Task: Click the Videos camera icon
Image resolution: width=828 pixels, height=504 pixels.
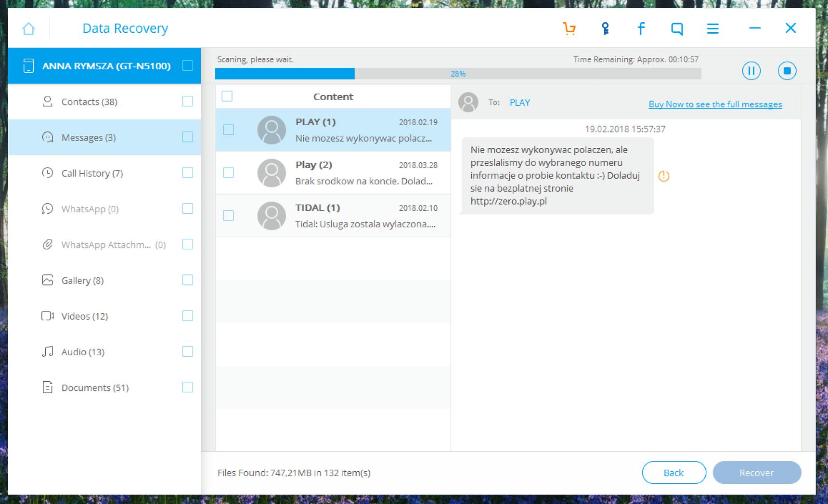Action: pyautogui.click(x=47, y=316)
